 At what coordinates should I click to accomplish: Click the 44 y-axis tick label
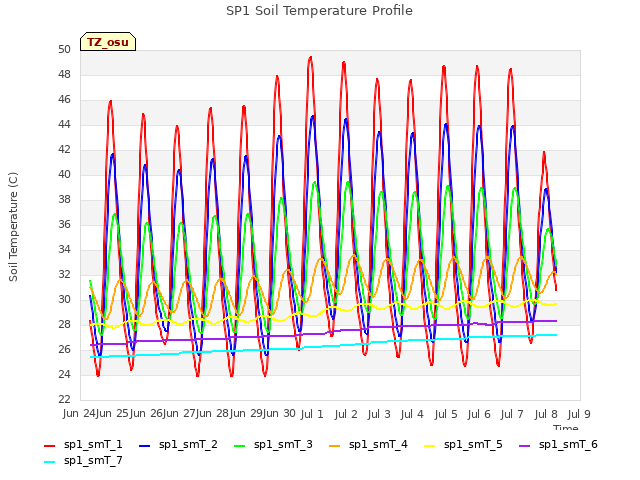click(64, 124)
